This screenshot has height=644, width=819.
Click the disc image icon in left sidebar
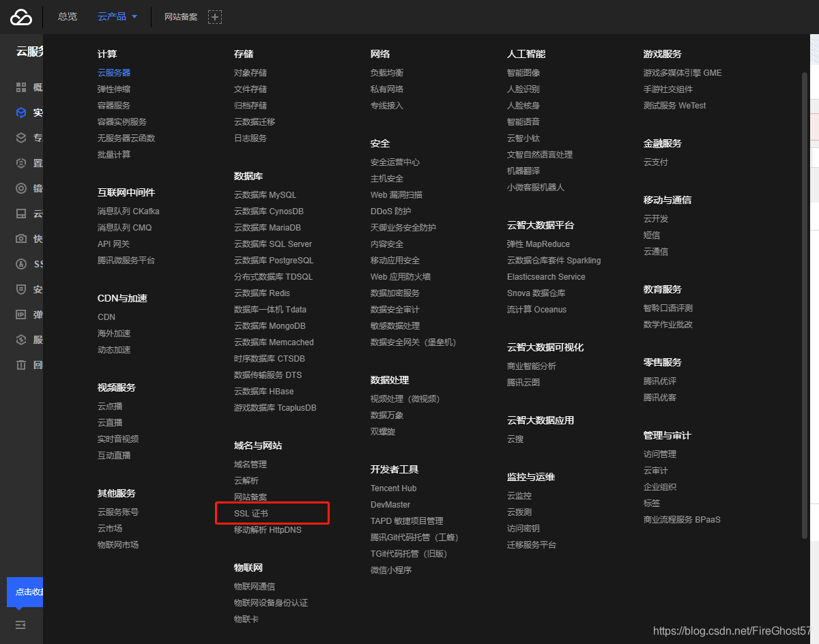(21, 188)
